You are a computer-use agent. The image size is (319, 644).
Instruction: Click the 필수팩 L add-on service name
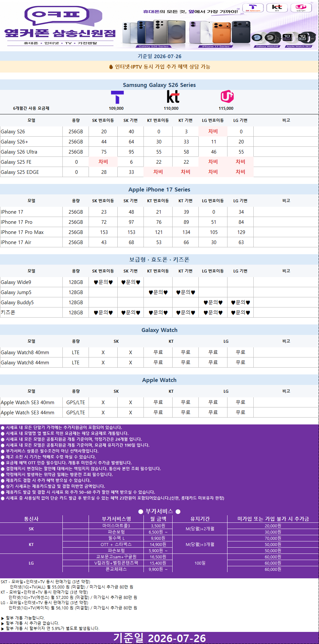pyautogui.click(x=116, y=538)
